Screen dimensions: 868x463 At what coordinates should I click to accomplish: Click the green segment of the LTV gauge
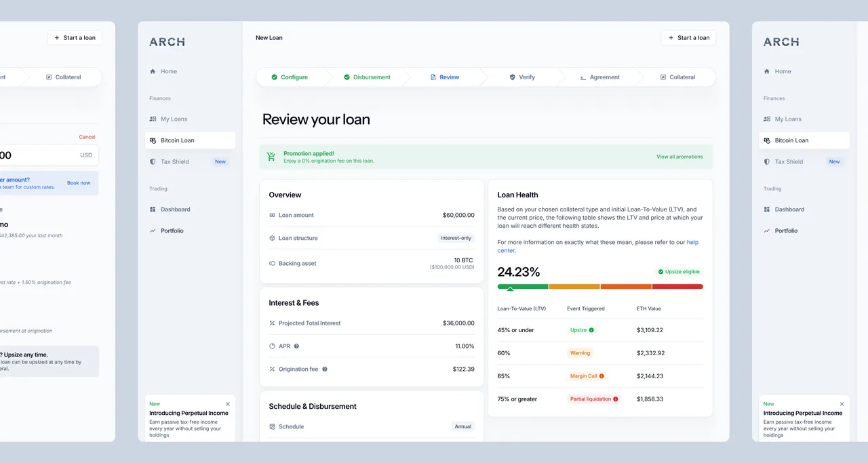coord(522,286)
